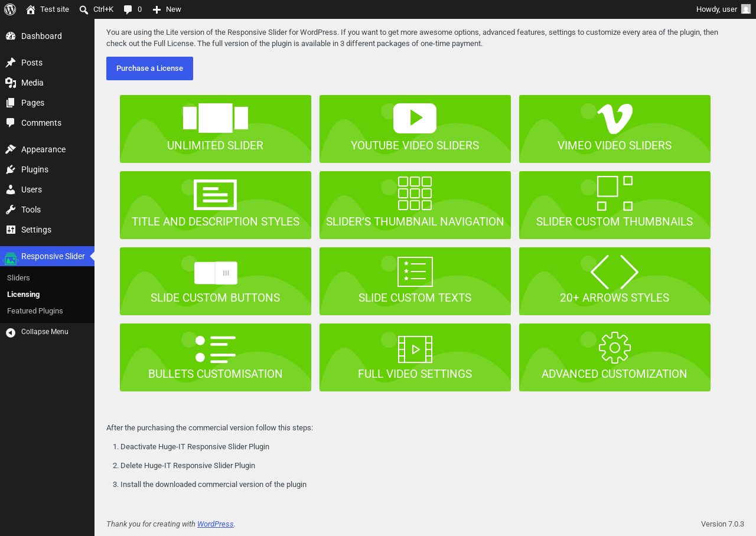Screen dimensions: 756x536
Task: Click the Plugins plug icon
Action: coord(11,169)
